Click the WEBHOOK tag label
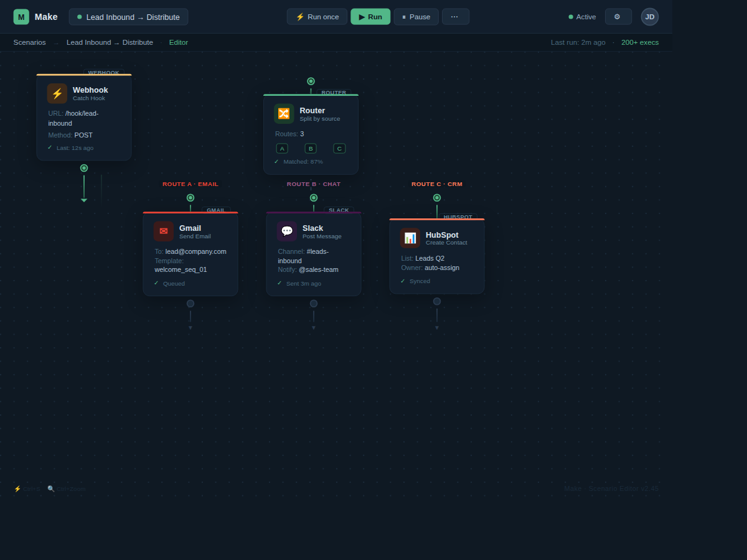747x560 pixels. 103,72
